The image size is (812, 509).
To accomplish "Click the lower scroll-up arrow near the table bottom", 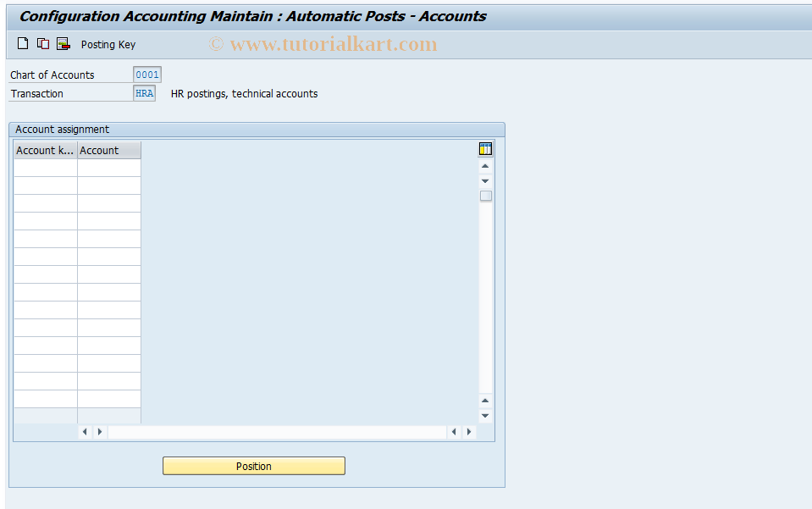I will tap(485, 401).
